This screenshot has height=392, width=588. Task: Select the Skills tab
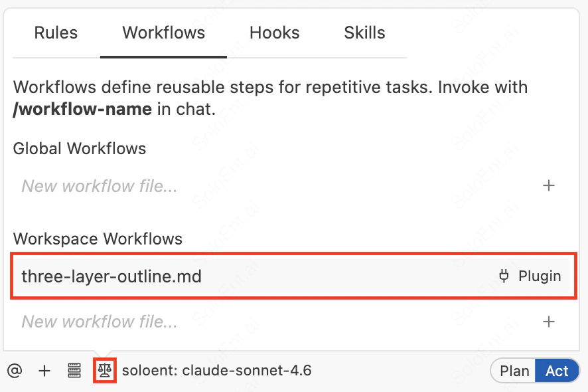(x=364, y=33)
